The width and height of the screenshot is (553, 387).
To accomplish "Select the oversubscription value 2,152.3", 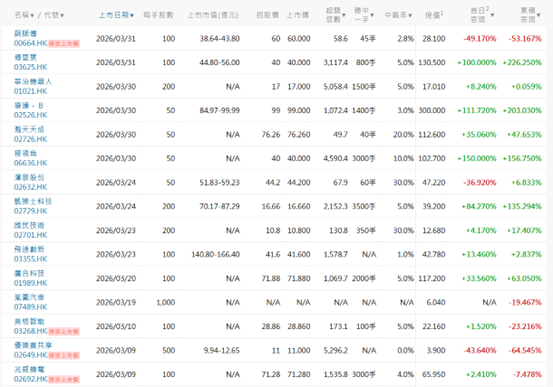I will (x=335, y=207).
